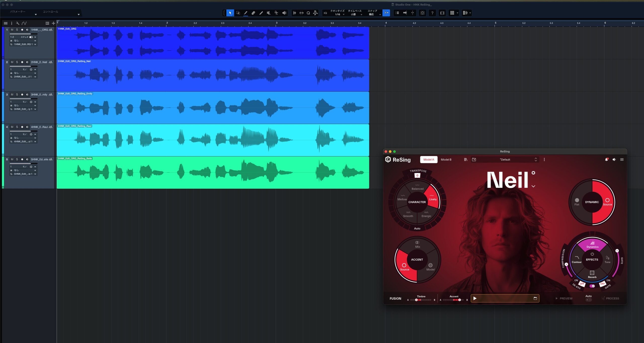Toggle the snap button in the toolbar

[386, 13]
